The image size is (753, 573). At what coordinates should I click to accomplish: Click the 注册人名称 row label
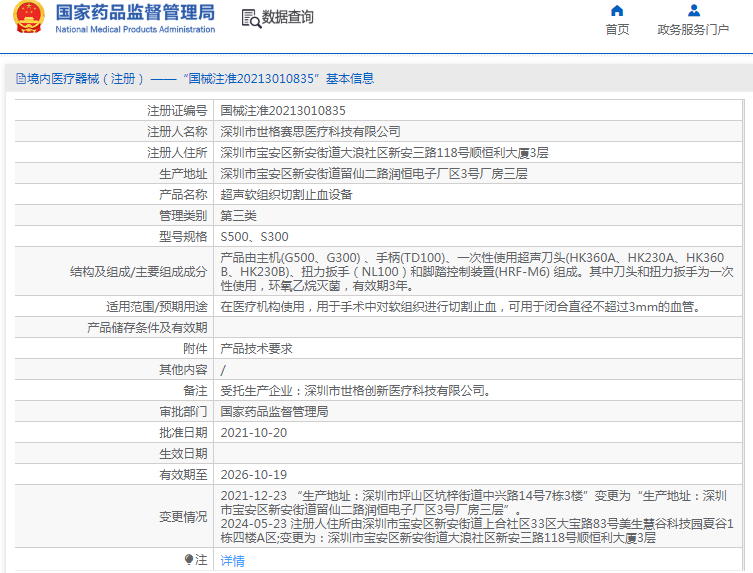point(177,132)
